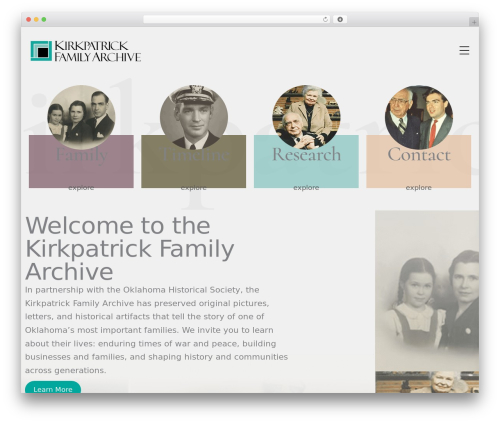Click explore under Contact card
This screenshot has width=500, height=423.
418,188
